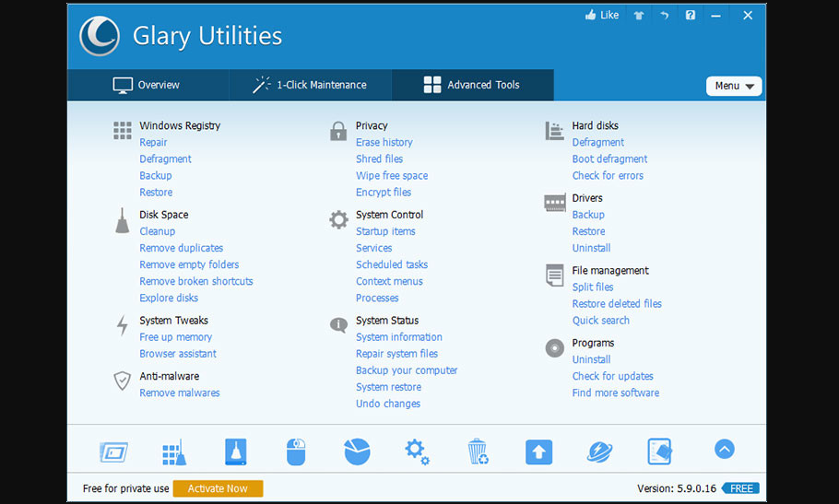
Task: Click the Free for private use text
Action: pyautogui.click(x=125, y=488)
